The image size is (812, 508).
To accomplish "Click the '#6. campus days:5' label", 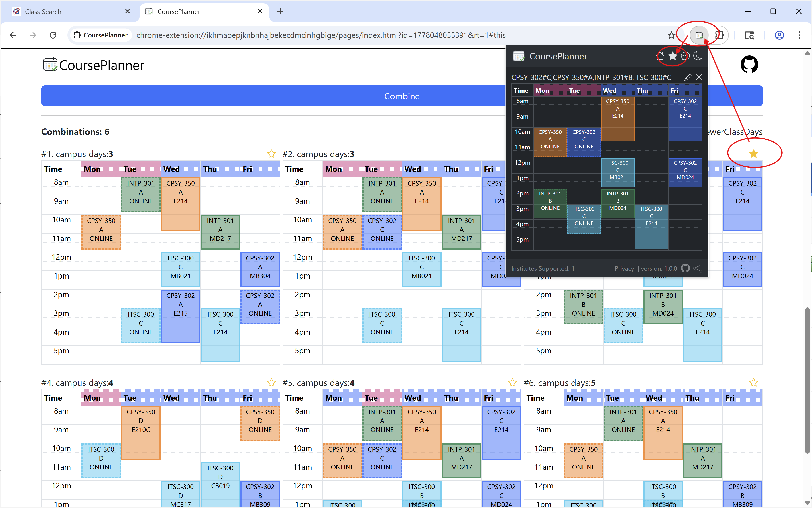I will [560, 383].
